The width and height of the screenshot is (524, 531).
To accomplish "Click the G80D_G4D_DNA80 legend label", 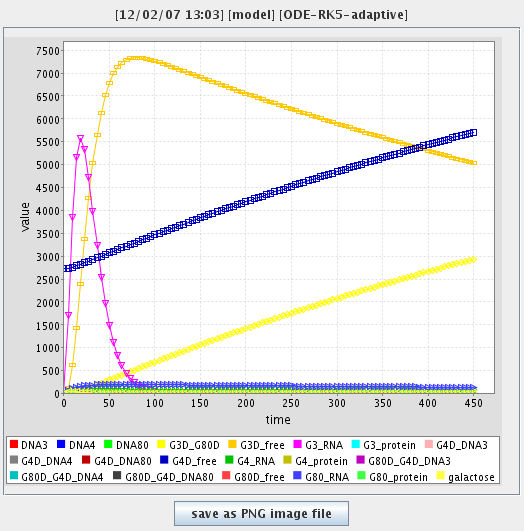I will (x=169, y=477).
